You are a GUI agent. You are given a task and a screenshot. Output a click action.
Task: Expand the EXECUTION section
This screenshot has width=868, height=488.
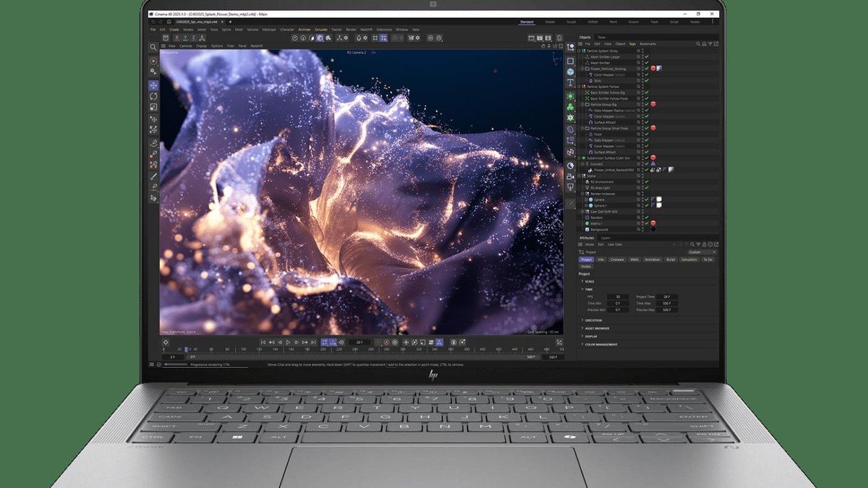(582, 320)
